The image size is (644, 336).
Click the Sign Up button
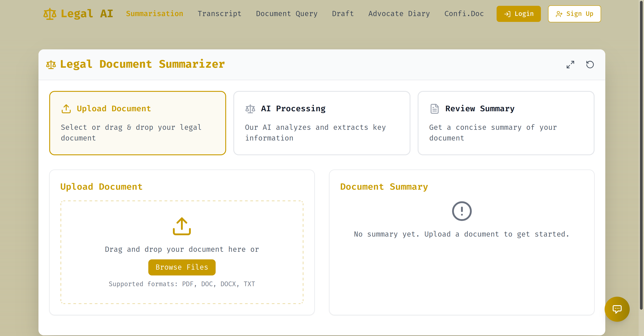tap(574, 14)
